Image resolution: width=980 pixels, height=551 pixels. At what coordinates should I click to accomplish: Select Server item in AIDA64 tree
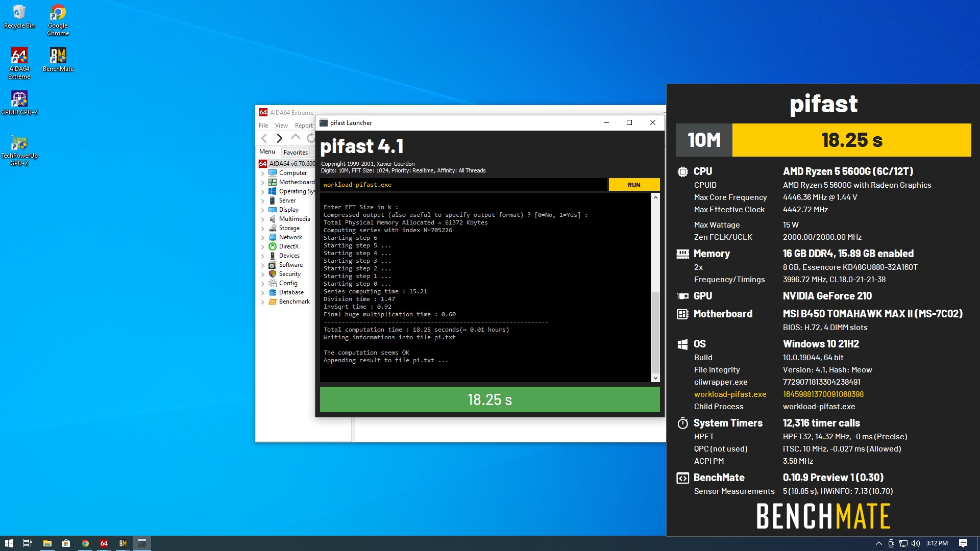pyautogui.click(x=287, y=201)
